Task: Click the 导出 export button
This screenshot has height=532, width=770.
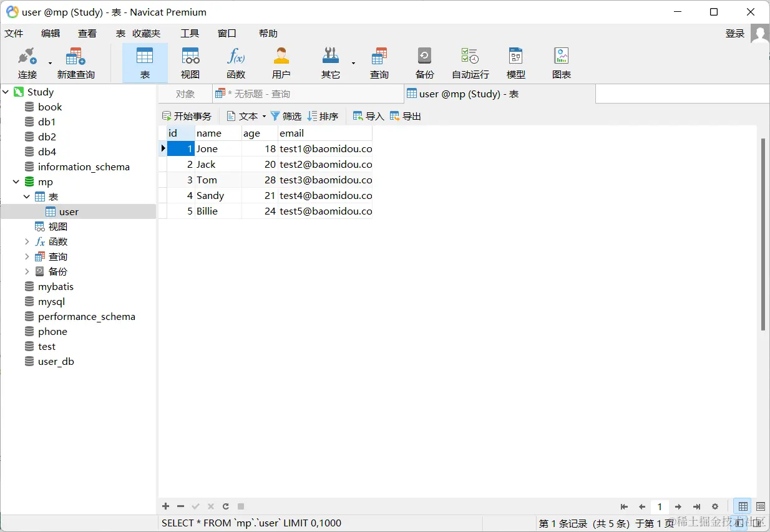Action: (406, 116)
